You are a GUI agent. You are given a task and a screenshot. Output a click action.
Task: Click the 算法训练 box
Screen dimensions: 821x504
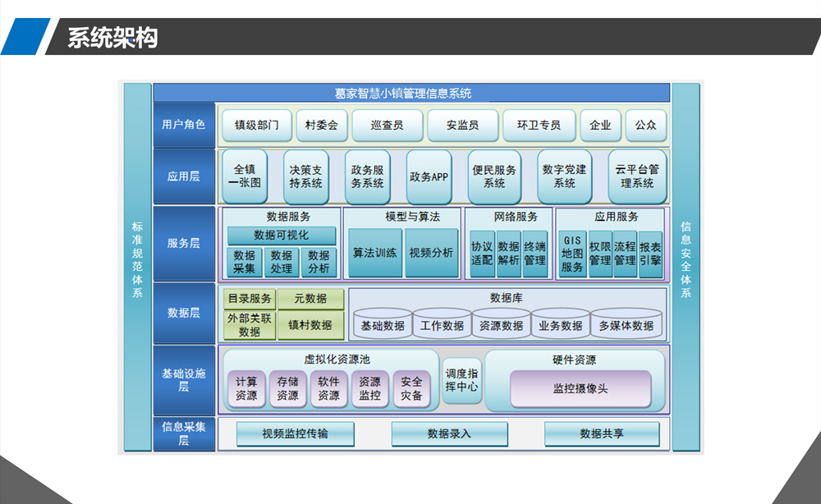point(374,253)
